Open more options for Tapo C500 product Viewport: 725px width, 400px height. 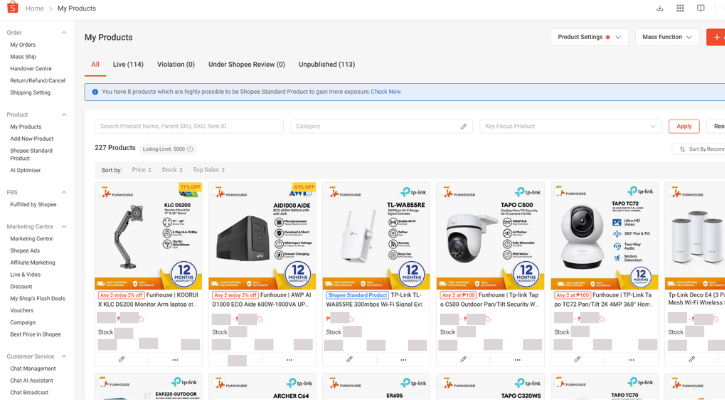(x=517, y=360)
